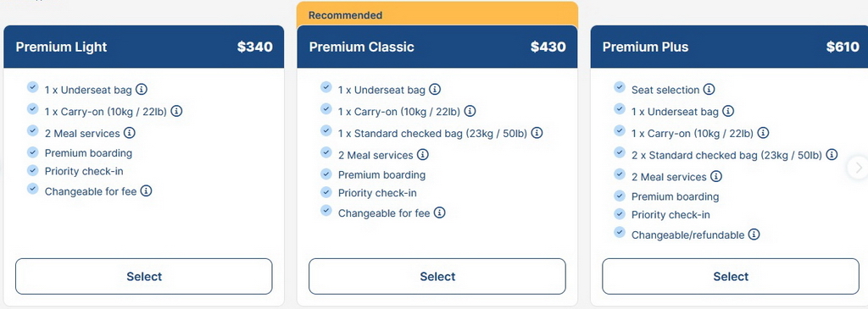Advance fare carousel with right chevron arrow
868x309 pixels.
(859, 168)
